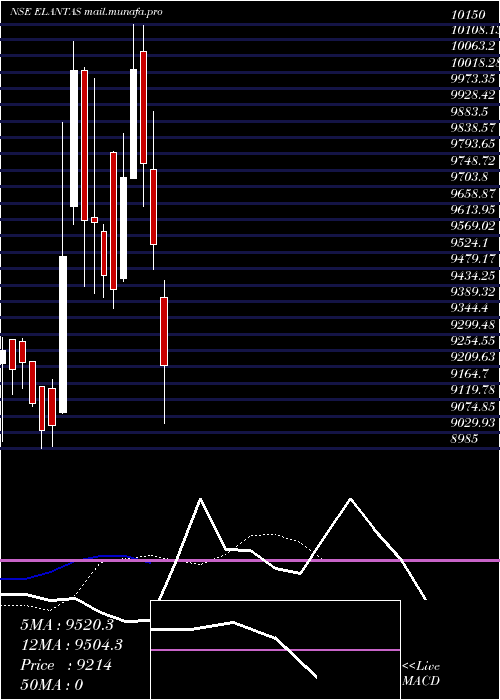Select the 9658.87 price level label
Screen dimensions: 500x700
click(x=473, y=193)
